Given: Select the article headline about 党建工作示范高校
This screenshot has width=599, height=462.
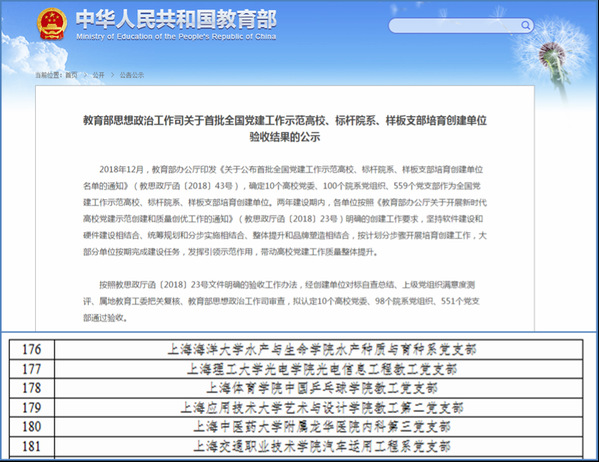Looking at the screenshot, I should (x=285, y=121).
